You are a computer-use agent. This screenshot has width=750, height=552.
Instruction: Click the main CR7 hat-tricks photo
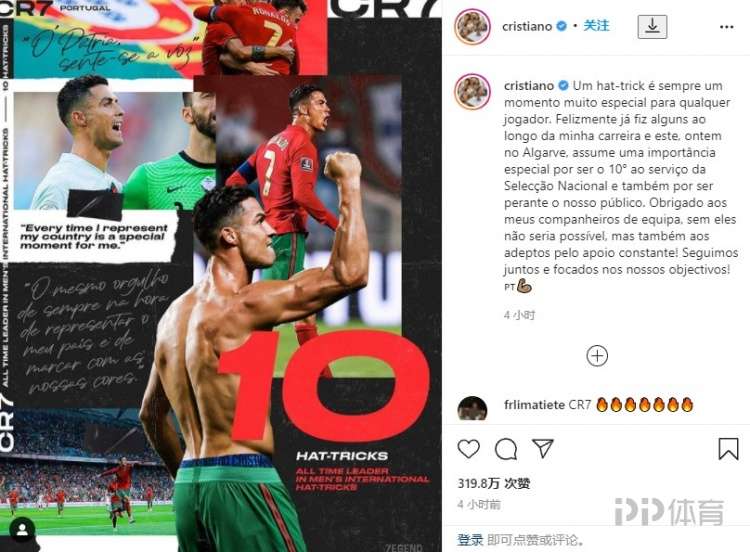point(221,276)
